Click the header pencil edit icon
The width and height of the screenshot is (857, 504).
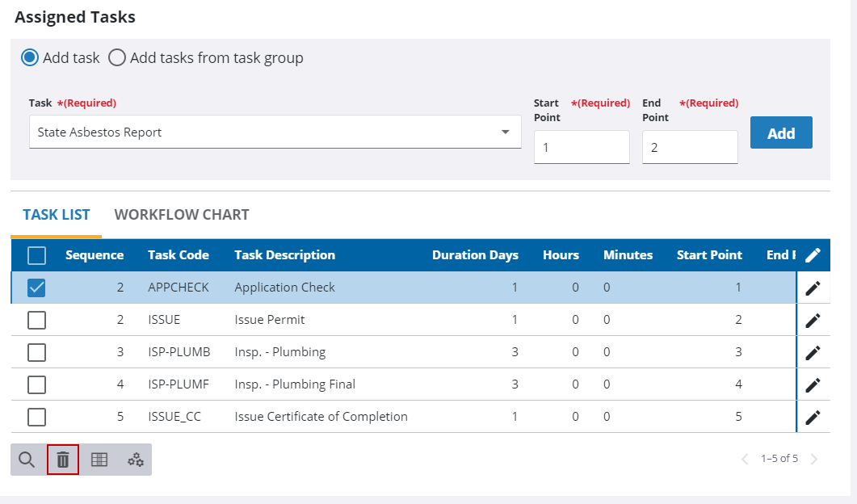[813, 255]
